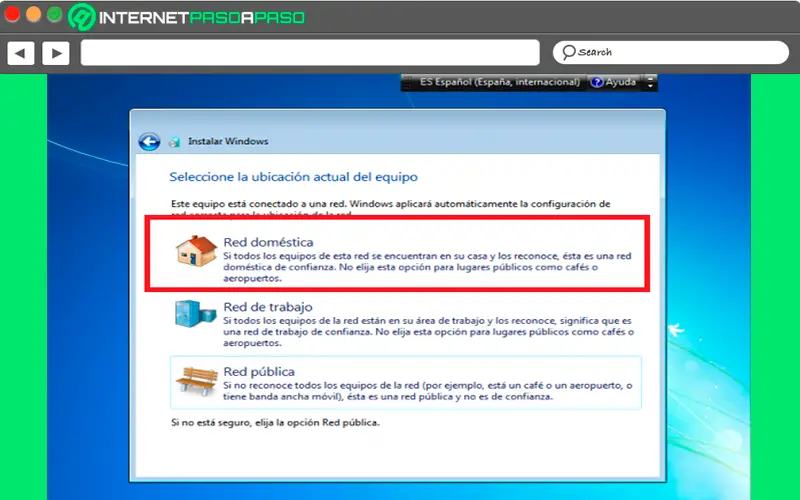Click the Red pública description paragraph
800x500 pixels.
click(428, 391)
